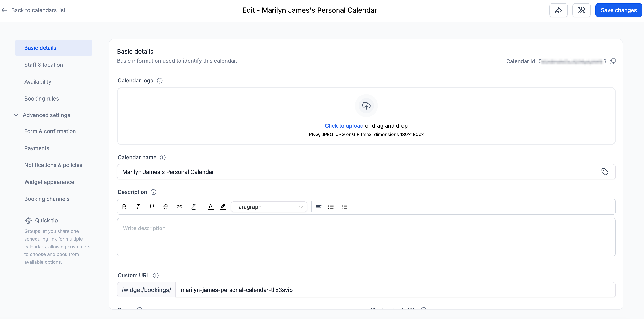
Task: Toggle underline formatting
Action: tap(152, 207)
